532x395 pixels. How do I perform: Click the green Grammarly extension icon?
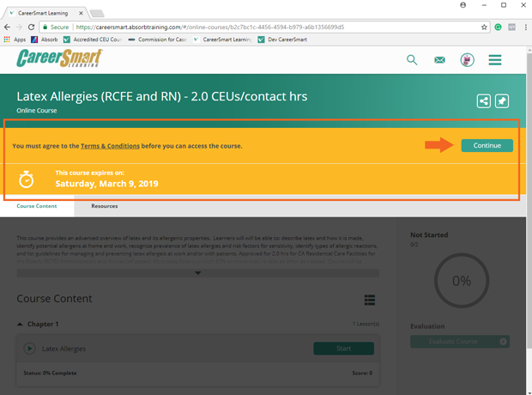click(x=498, y=27)
